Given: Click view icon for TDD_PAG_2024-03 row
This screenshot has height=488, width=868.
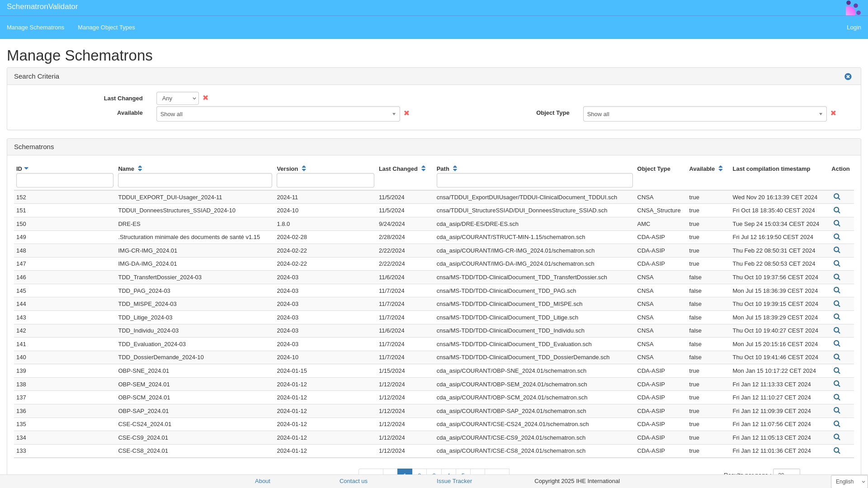Looking at the screenshot, I should [x=837, y=291].
